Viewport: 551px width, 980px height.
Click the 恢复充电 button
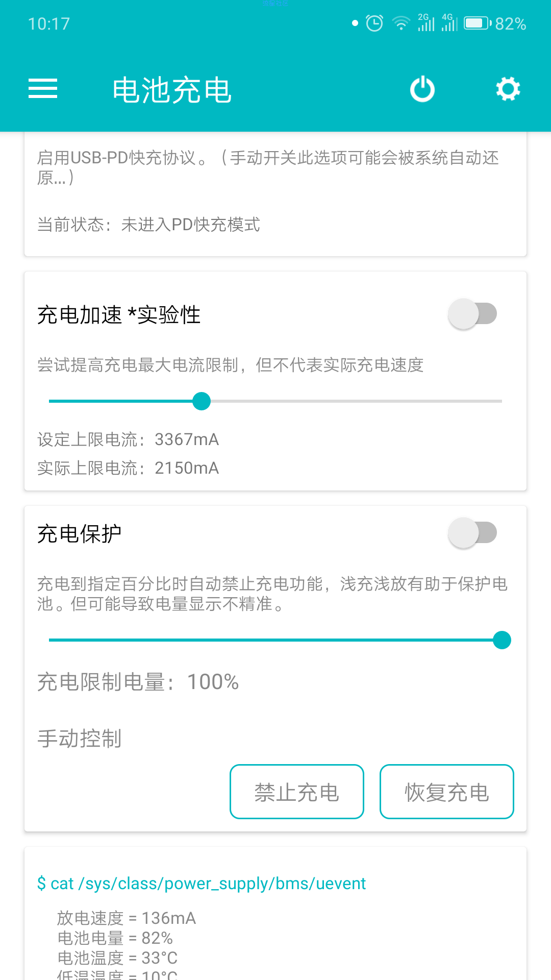pos(447,792)
